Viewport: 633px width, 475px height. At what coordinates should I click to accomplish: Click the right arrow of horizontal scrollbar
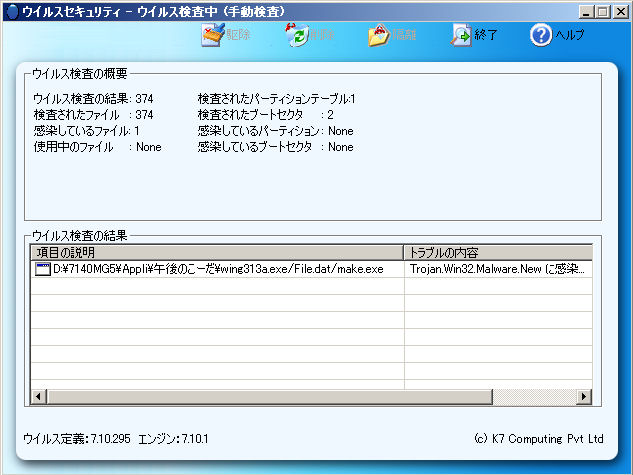click(x=584, y=397)
